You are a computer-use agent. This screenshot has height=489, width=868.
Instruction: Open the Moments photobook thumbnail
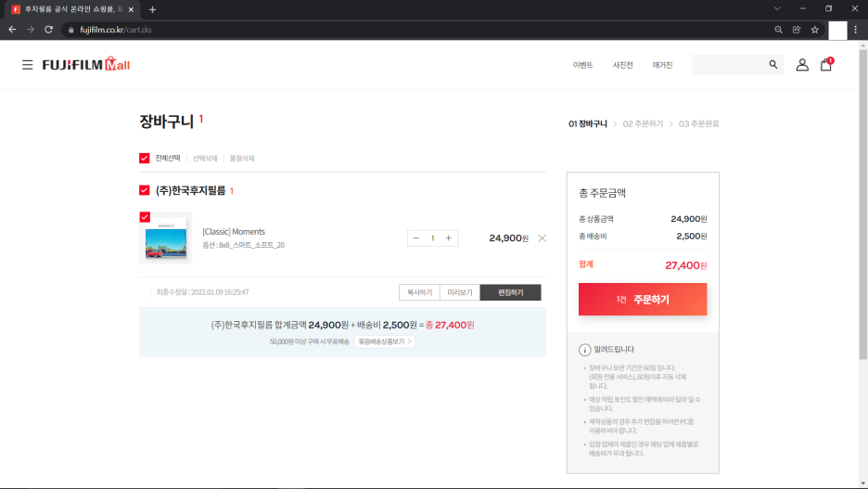pos(166,240)
